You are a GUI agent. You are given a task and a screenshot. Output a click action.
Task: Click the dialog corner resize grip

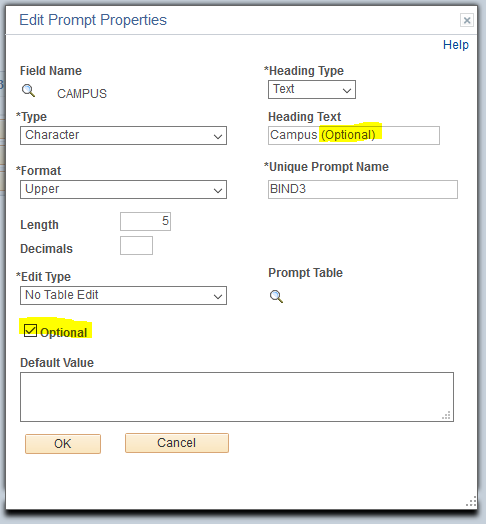coord(471,501)
